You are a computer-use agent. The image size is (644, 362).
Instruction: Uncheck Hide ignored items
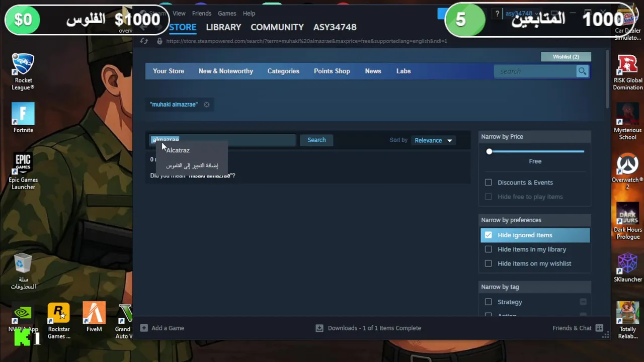[x=488, y=235]
